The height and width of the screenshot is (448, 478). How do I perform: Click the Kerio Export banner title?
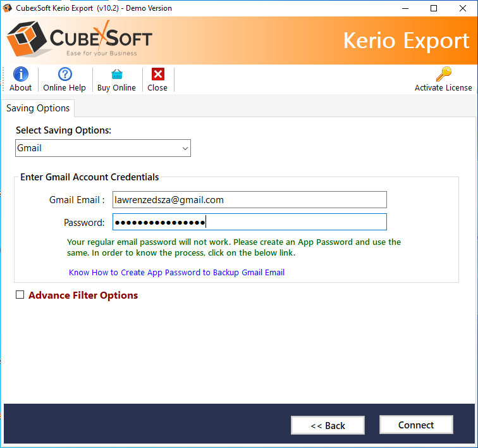[x=406, y=41]
